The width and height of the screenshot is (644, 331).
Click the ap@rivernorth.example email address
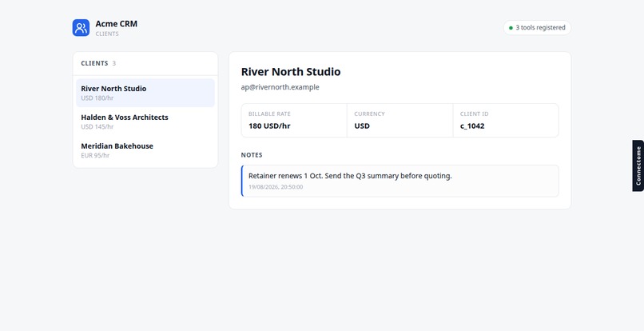280,87
